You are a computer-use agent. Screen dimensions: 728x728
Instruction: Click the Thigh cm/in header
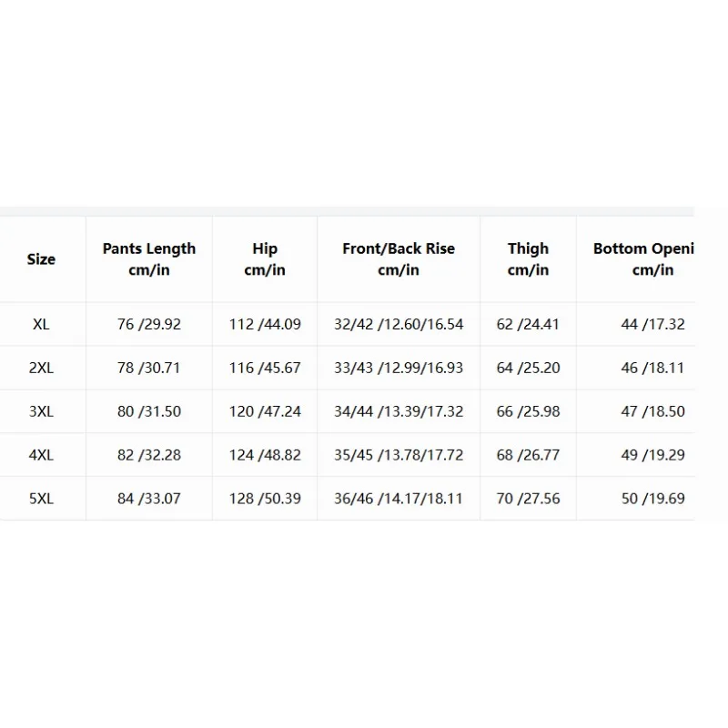point(529,259)
